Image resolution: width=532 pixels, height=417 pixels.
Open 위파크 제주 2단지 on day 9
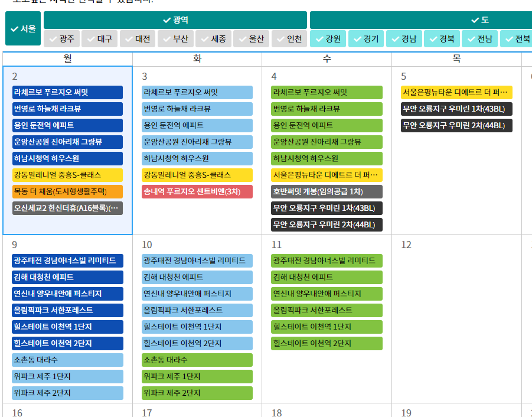point(67,393)
